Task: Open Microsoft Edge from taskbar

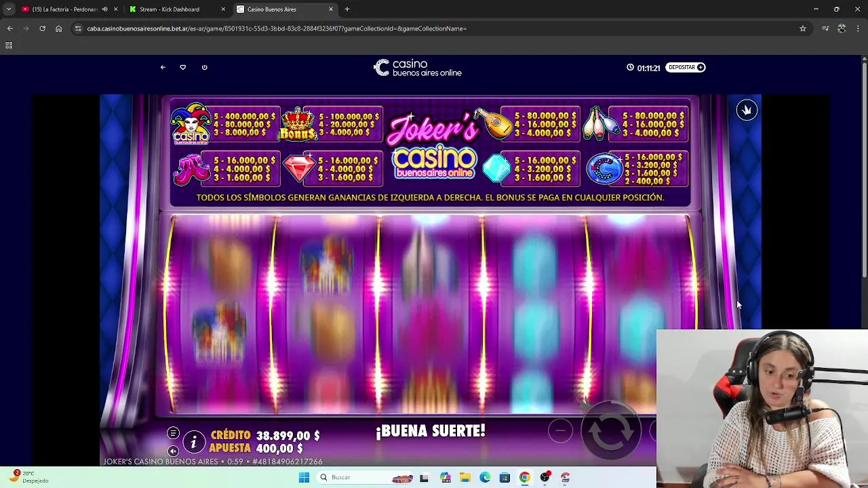Action: pos(485,477)
